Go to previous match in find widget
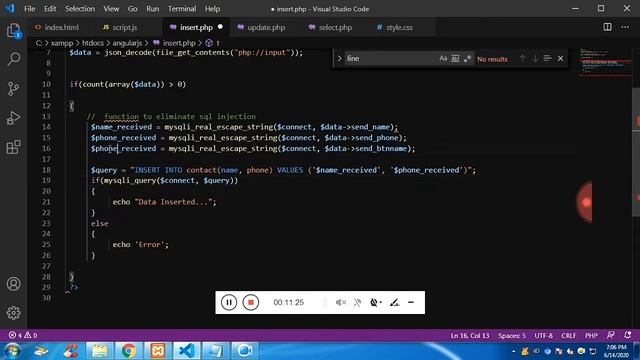This screenshot has width=640, height=360. 522,58
